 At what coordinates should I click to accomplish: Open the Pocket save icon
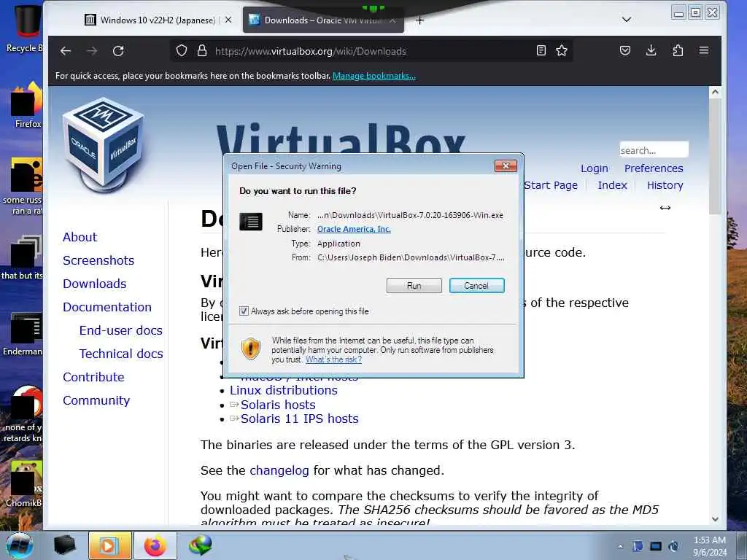click(x=625, y=50)
